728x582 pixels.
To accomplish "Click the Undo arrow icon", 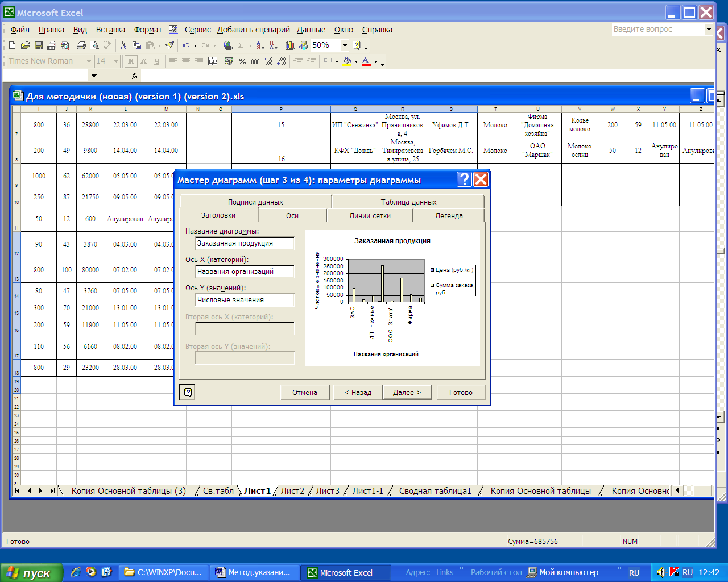I will pyautogui.click(x=186, y=45).
